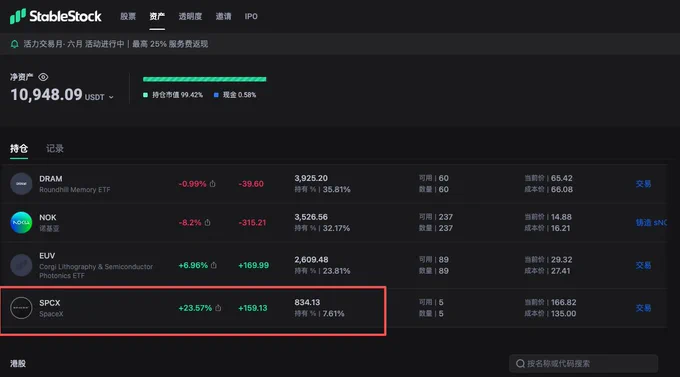Click the +169.99 gain value

(253, 265)
